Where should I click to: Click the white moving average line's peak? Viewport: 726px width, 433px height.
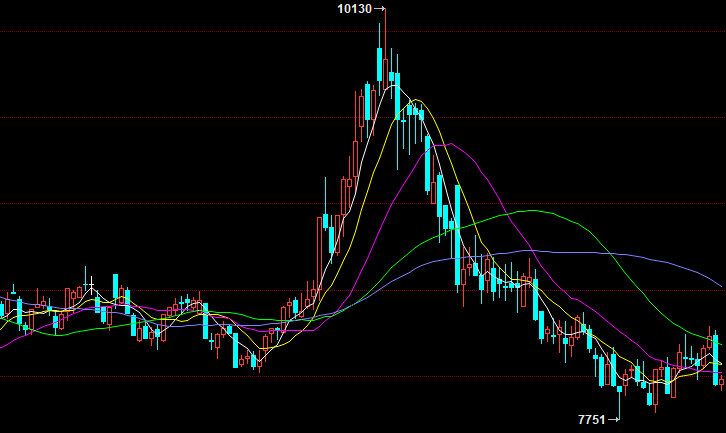(393, 84)
